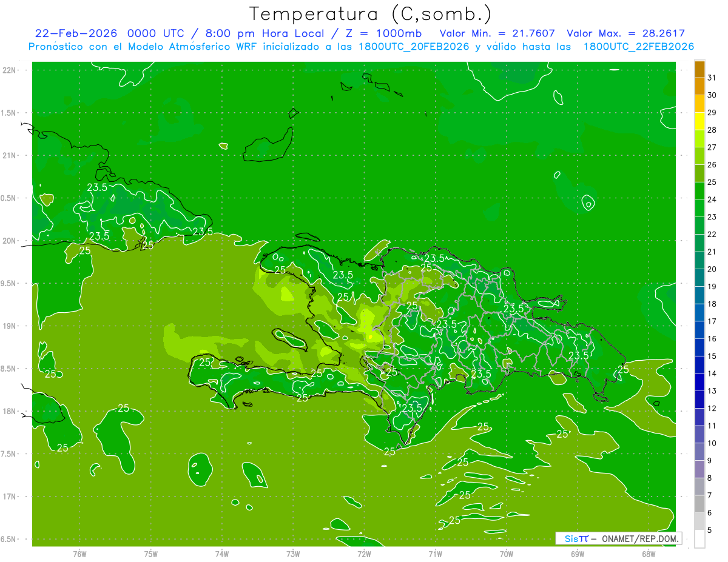Click the "74W" longitude axis label
Screen dimensions: 728x562
tap(221, 554)
